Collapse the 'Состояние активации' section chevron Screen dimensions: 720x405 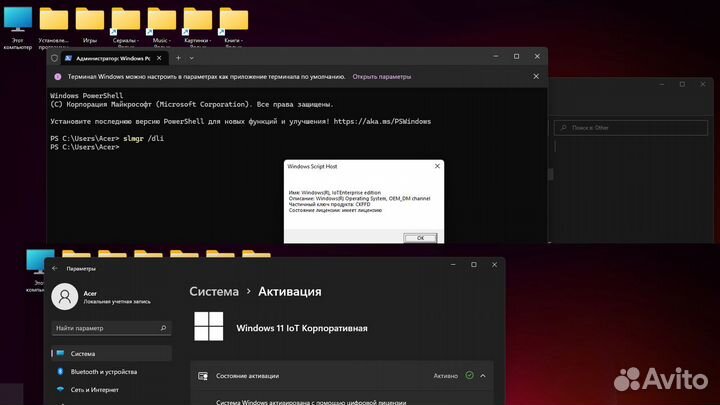[x=483, y=376]
